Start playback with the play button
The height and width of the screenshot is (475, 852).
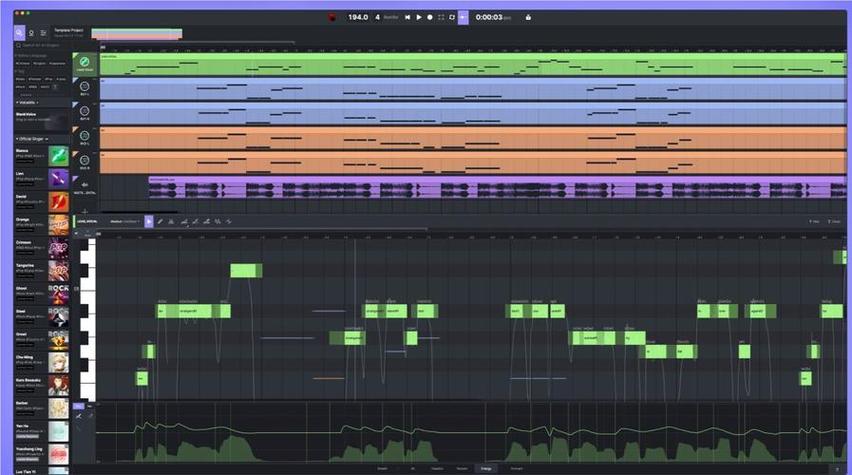419,17
